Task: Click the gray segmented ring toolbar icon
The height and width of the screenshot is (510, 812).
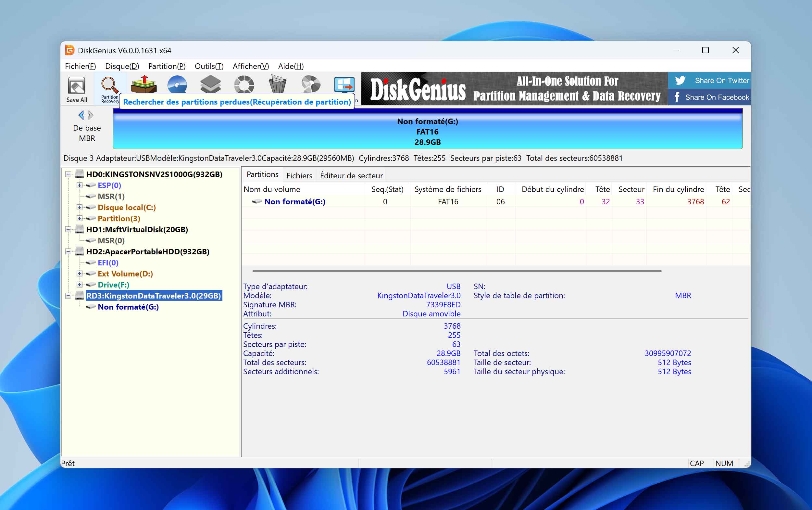Action: tap(244, 84)
